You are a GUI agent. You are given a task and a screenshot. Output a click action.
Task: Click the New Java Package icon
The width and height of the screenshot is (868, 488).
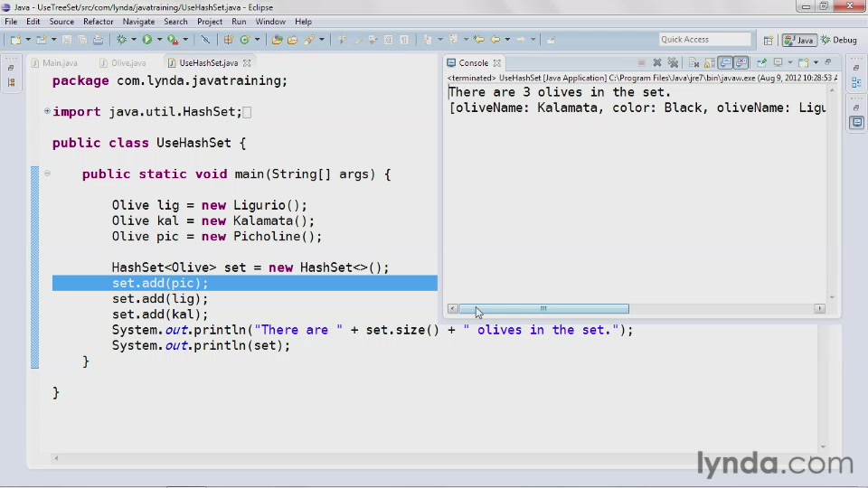click(228, 40)
